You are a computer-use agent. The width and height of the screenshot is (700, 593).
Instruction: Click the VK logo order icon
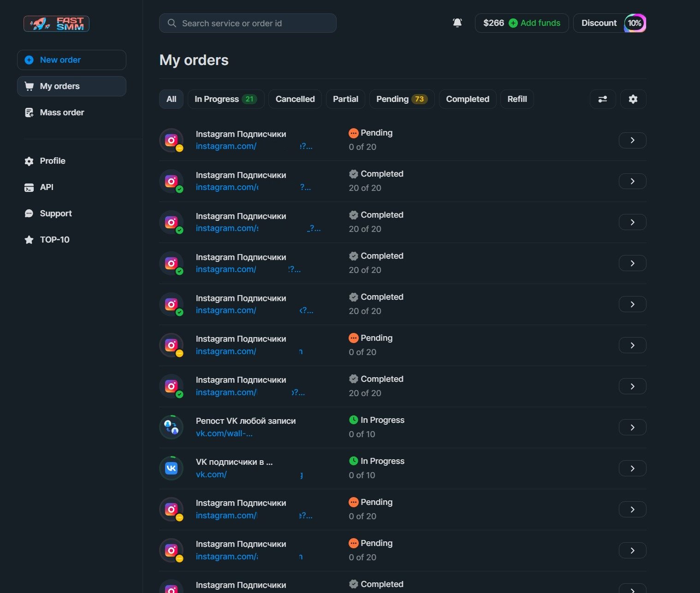(x=171, y=468)
